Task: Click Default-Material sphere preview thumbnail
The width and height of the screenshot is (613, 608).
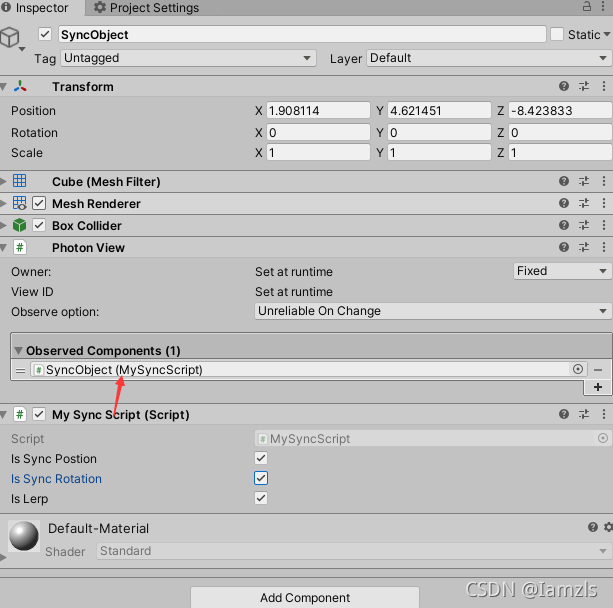Action: tap(24, 536)
